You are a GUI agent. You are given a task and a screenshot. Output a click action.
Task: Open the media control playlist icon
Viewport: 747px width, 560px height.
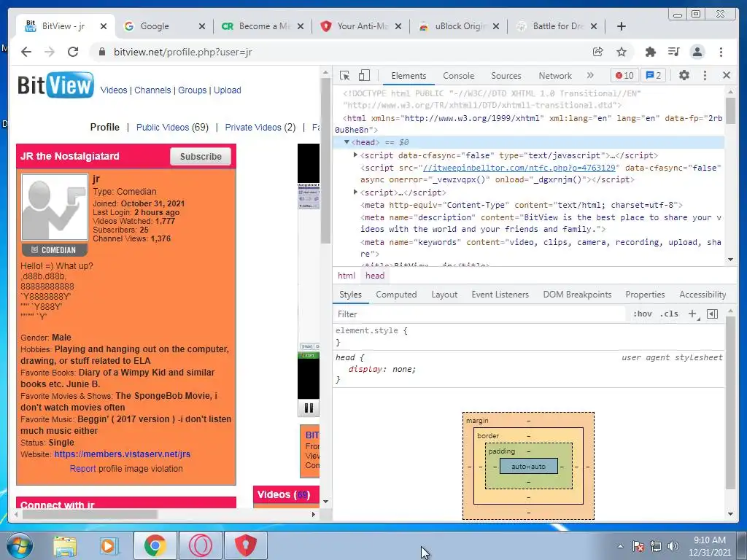[x=673, y=52]
